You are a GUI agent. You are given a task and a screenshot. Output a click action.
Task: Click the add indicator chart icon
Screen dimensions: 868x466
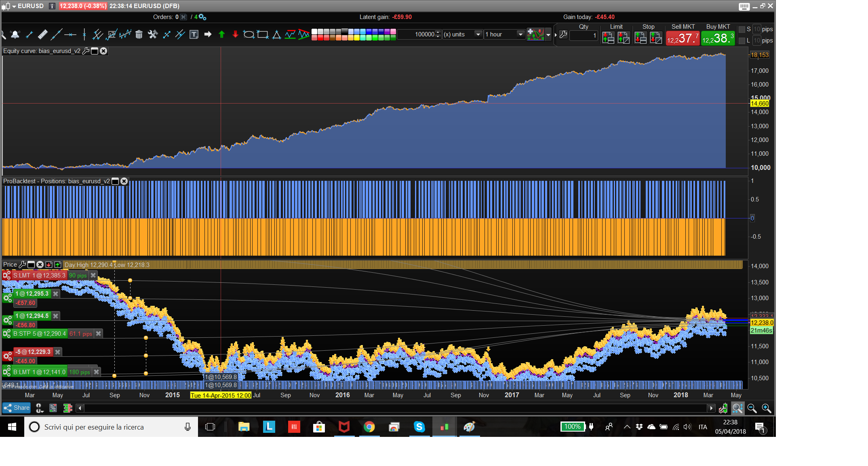(535, 34)
